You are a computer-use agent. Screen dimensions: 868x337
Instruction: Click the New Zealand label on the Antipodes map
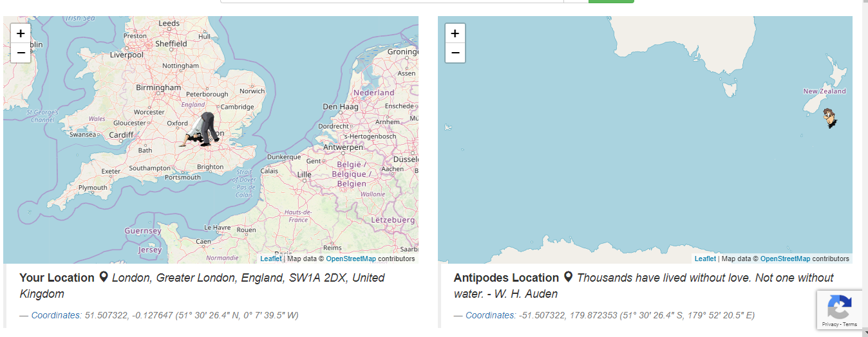825,91
